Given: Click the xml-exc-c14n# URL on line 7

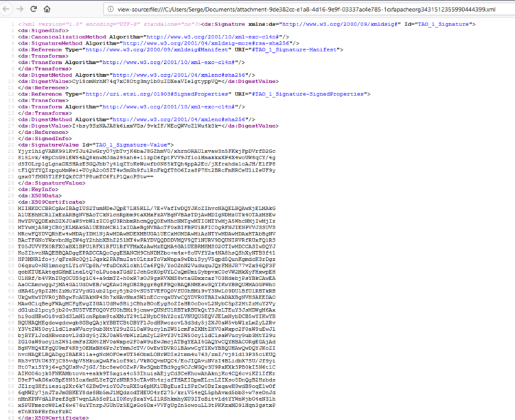Looking at the screenshot, I should [x=168, y=62].
